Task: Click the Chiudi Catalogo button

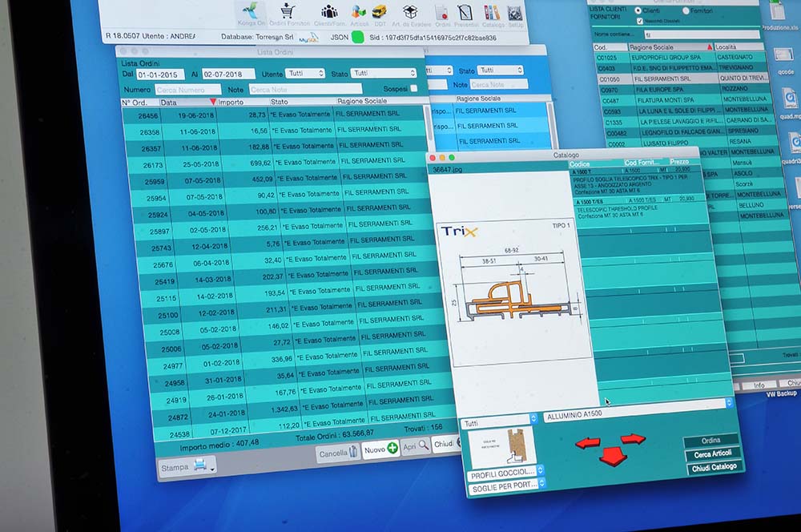Action: [x=714, y=468]
